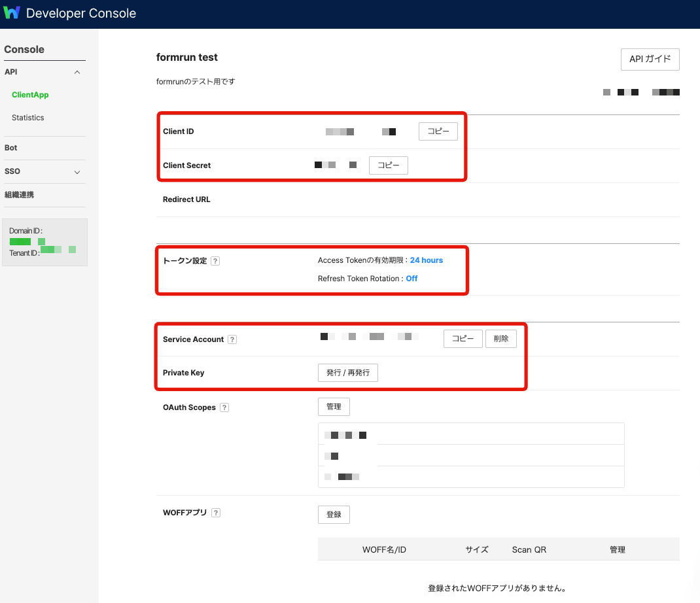The height and width of the screenshot is (603, 700).
Task: Expand the SSO section chevron
Action: tap(77, 172)
